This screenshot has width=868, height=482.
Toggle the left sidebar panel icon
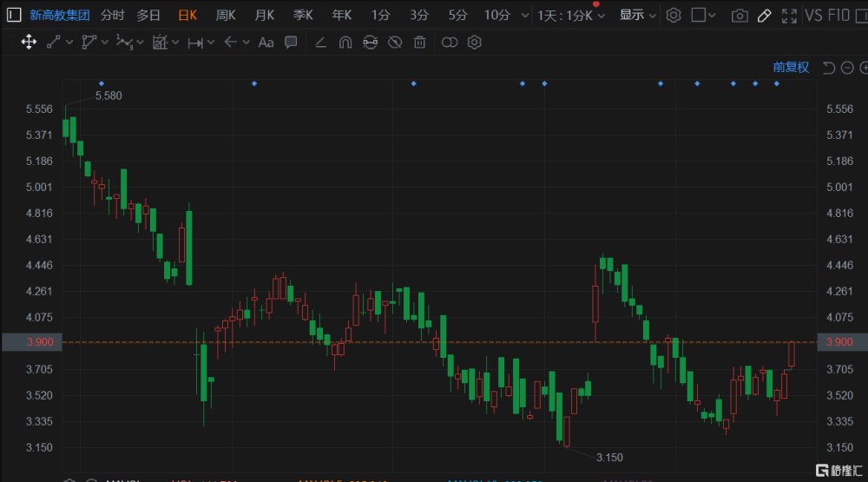(x=13, y=15)
